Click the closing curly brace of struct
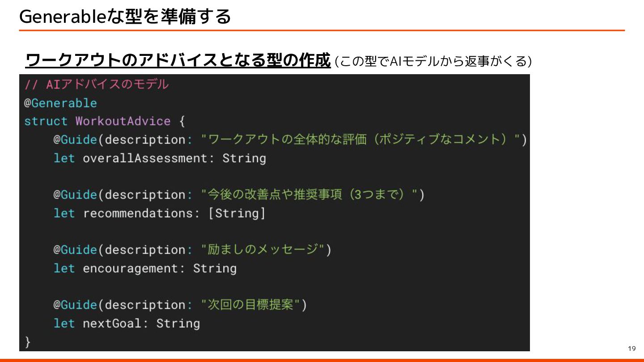This screenshot has width=644, height=362. 28,342
